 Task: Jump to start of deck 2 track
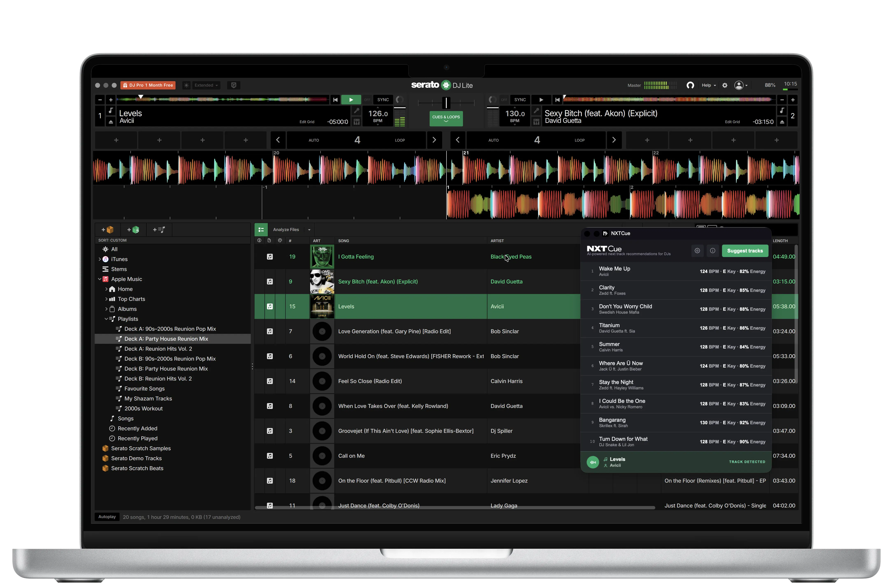coord(557,100)
